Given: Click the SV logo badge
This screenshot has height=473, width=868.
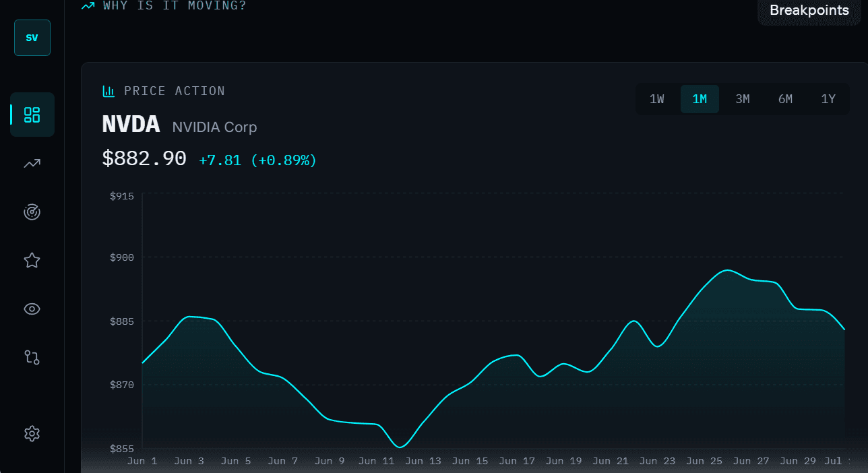Looking at the screenshot, I should pyautogui.click(x=32, y=38).
